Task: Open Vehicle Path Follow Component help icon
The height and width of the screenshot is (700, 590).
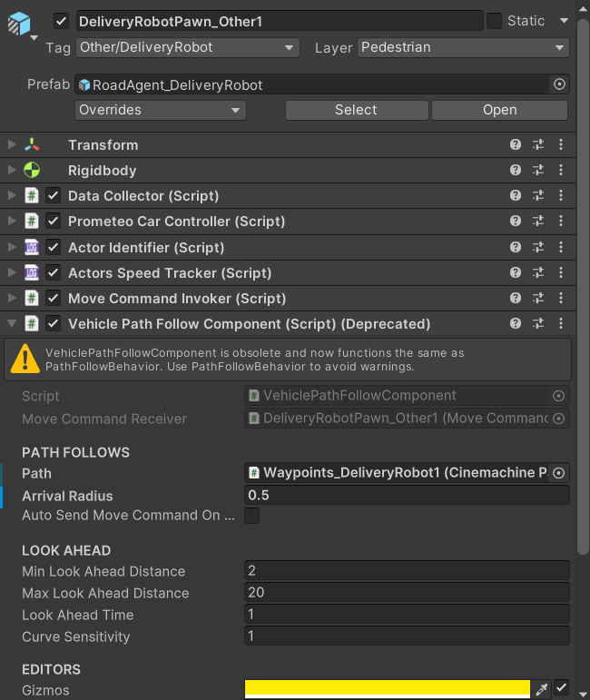Action: [516, 323]
